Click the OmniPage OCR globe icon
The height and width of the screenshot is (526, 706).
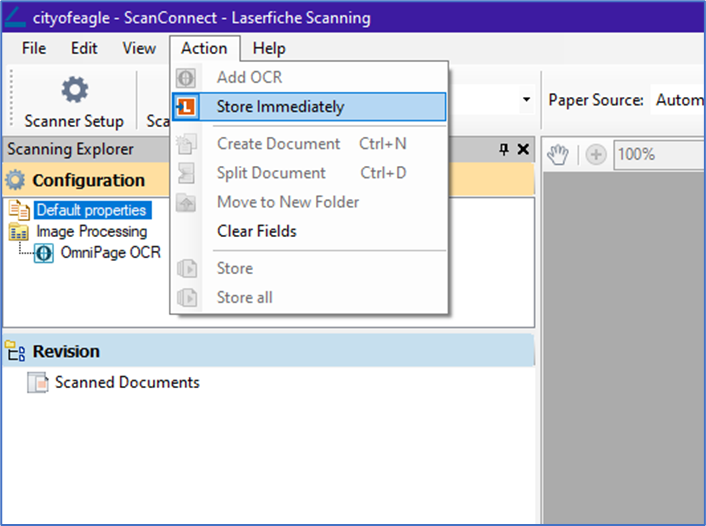44,253
